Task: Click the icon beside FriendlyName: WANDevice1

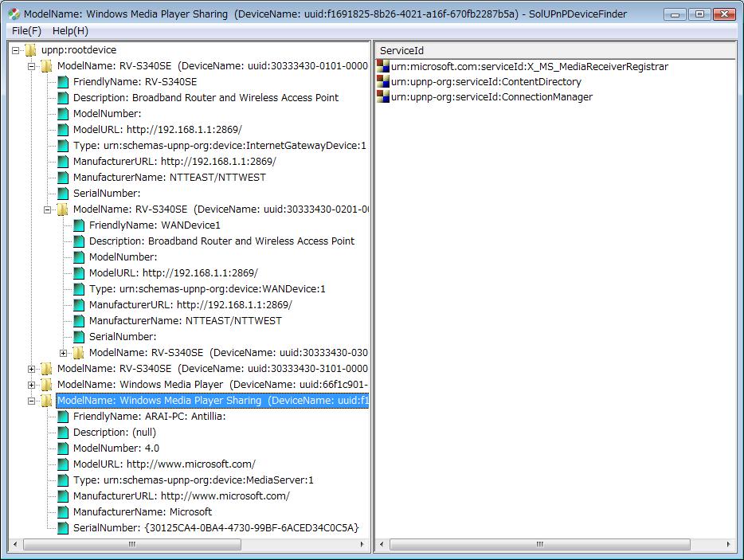Action: [x=79, y=225]
